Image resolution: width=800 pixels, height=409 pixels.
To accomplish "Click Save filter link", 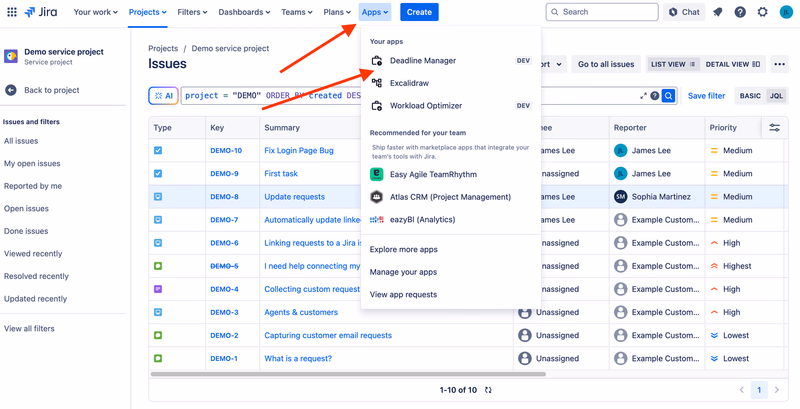I will coord(706,96).
